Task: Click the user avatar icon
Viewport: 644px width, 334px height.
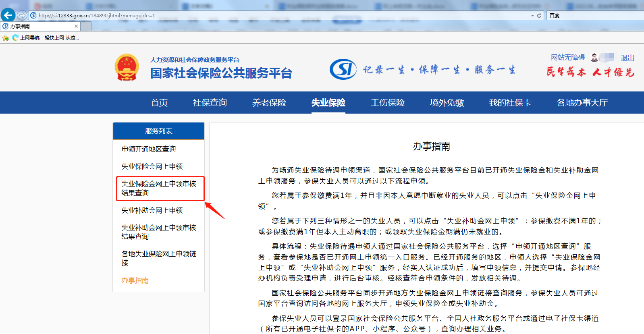Action: click(594, 58)
